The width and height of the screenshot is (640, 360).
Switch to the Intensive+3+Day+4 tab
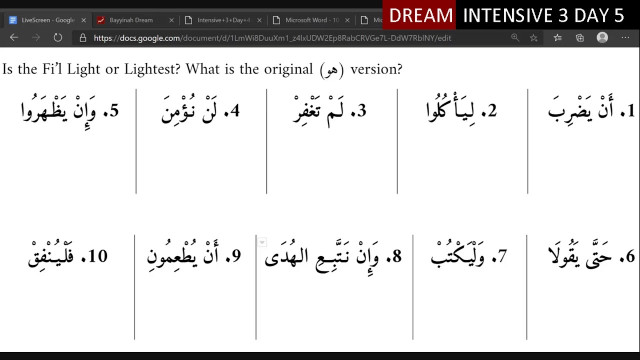point(223,20)
